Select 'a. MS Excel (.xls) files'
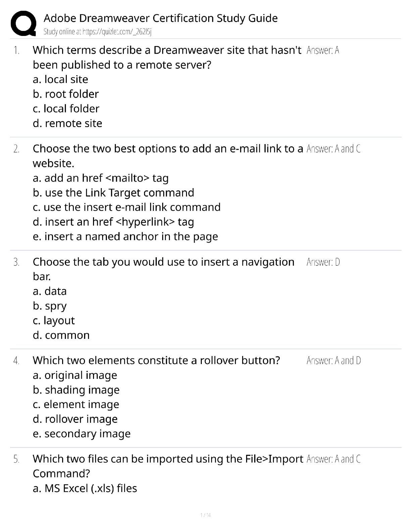Viewport: 411px width, 532px height. tap(85, 488)
